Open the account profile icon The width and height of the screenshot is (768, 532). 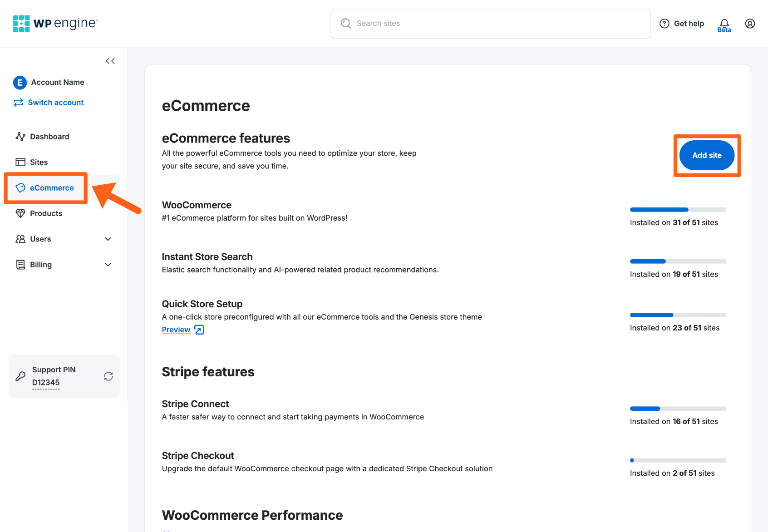pos(750,24)
